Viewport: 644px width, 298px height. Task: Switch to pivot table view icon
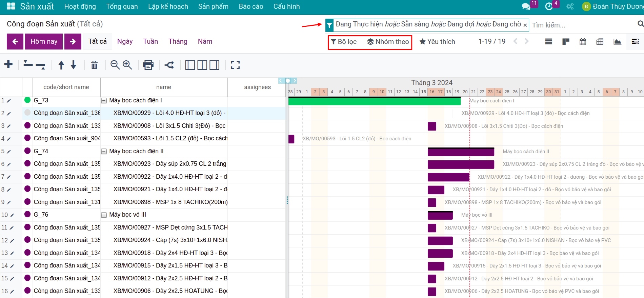point(600,41)
